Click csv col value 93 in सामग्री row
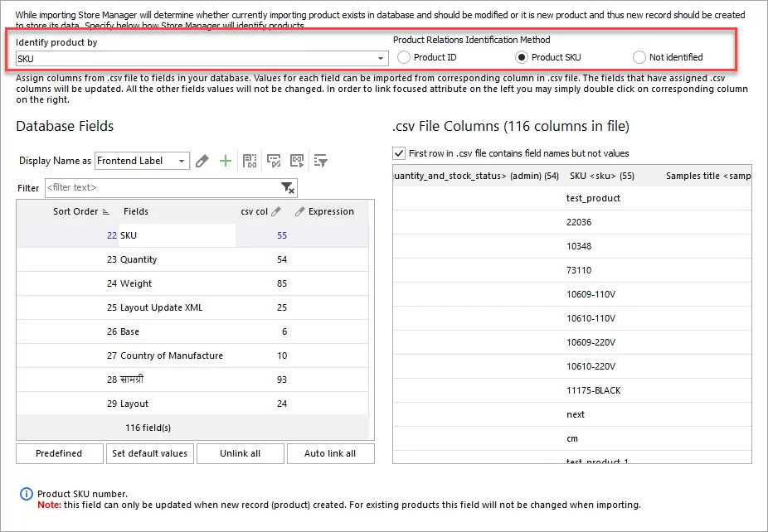Screen dimensions: 768x532 (282, 380)
